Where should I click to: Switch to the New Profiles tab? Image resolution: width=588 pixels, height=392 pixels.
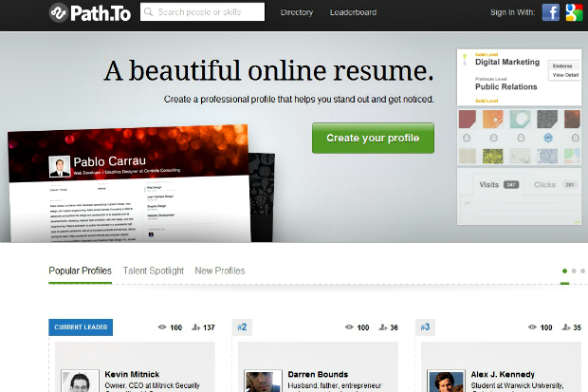tap(219, 271)
